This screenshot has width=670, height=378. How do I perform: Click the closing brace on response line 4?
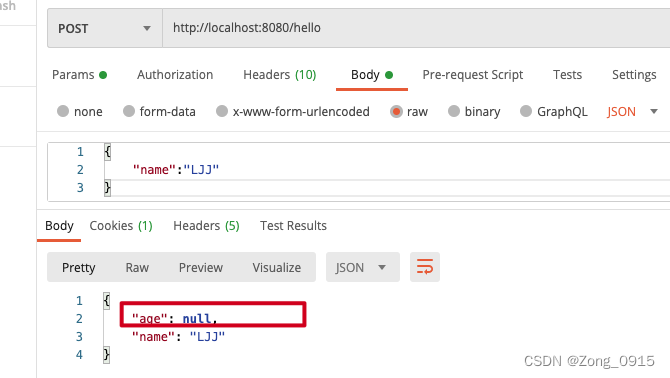[x=106, y=355]
